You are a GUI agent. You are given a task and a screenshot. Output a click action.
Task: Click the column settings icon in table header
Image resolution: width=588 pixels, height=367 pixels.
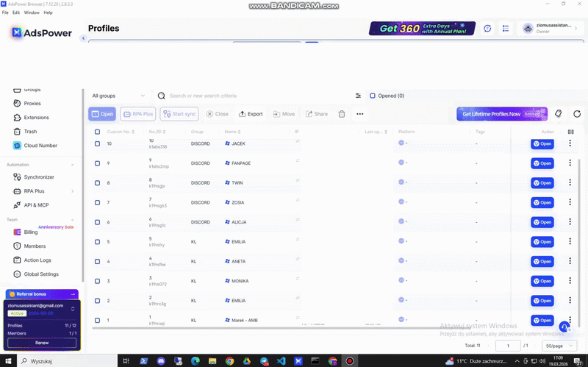[571, 132]
